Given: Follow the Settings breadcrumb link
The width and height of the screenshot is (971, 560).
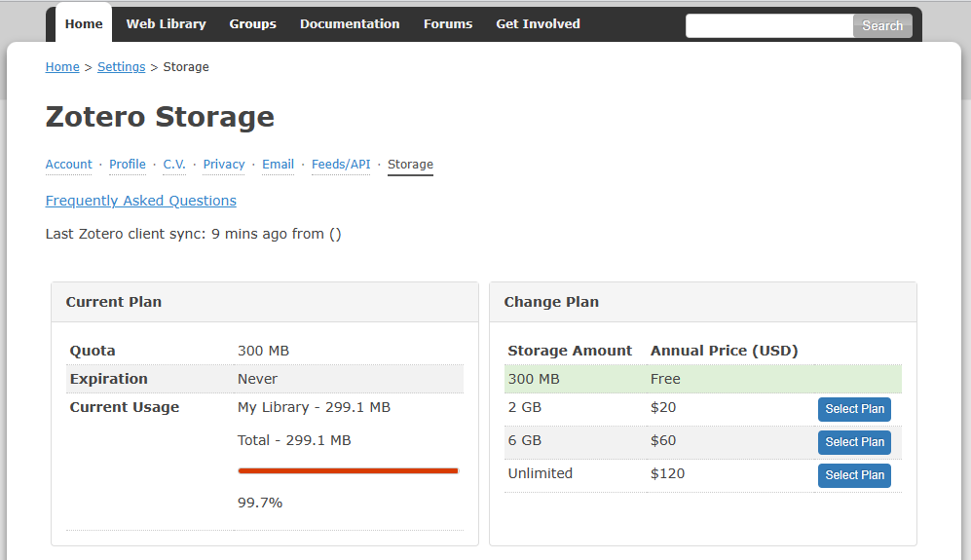Looking at the screenshot, I should click(x=121, y=67).
